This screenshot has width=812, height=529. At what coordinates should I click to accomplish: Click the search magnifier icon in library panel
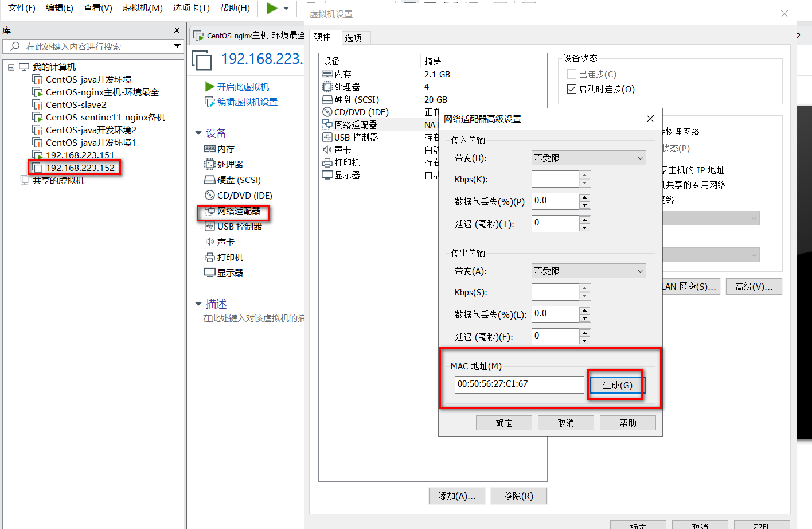[x=15, y=46]
